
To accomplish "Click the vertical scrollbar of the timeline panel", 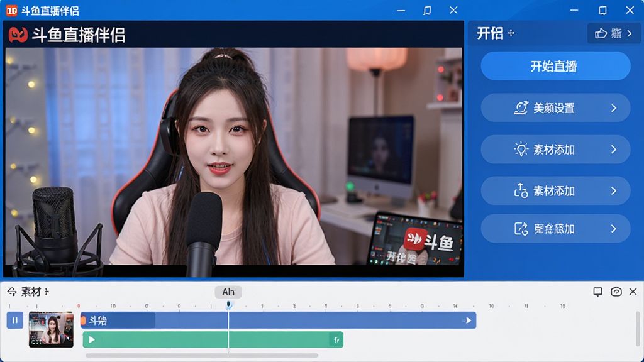I will (638, 329).
